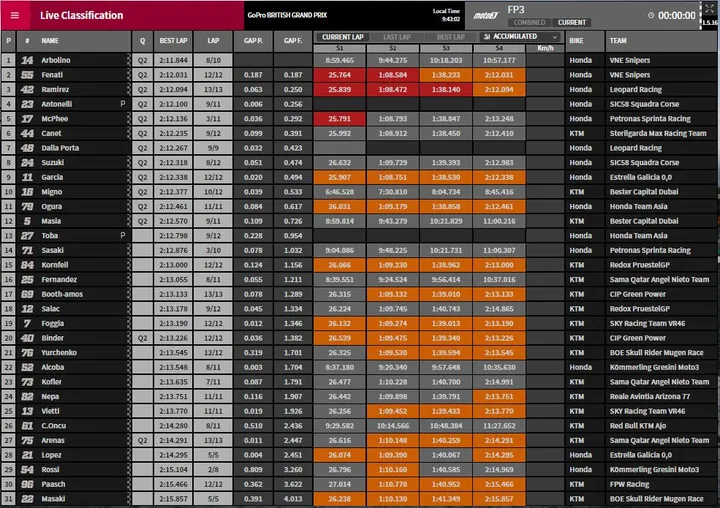Image resolution: width=720 pixels, height=508 pixels.
Task: Expand the ACCUMULATED dropdown
Action: point(521,36)
